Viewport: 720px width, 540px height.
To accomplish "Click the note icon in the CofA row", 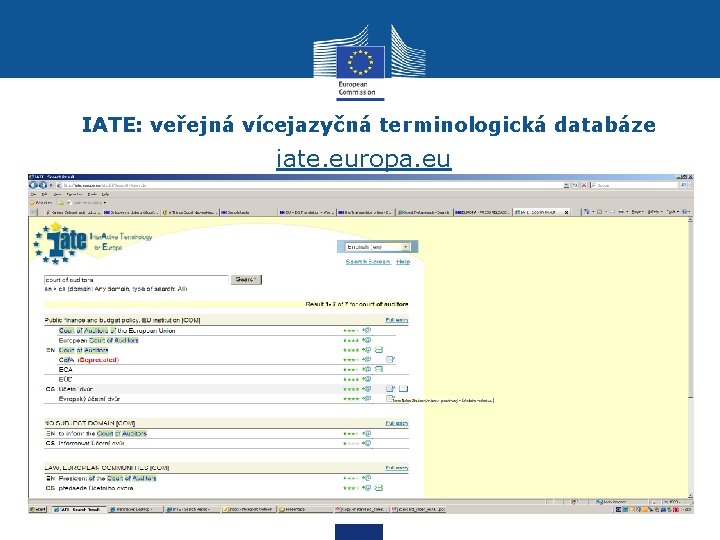I will coord(390,360).
